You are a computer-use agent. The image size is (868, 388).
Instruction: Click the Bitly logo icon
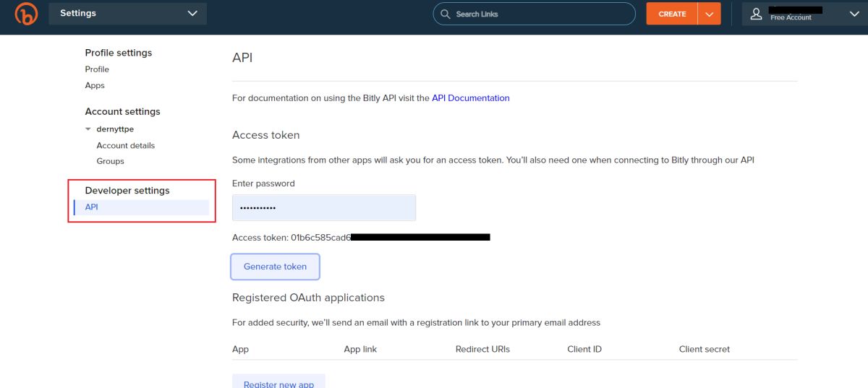coord(26,14)
